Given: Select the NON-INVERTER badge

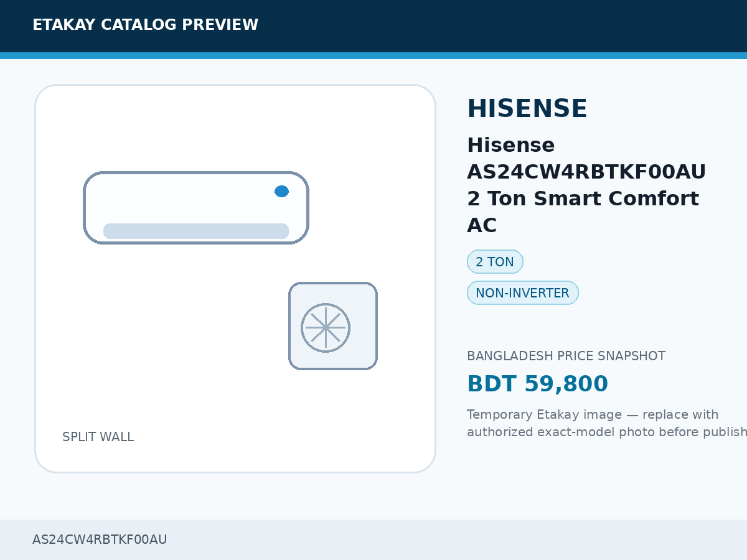Looking at the screenshot, I should point(523,293).
